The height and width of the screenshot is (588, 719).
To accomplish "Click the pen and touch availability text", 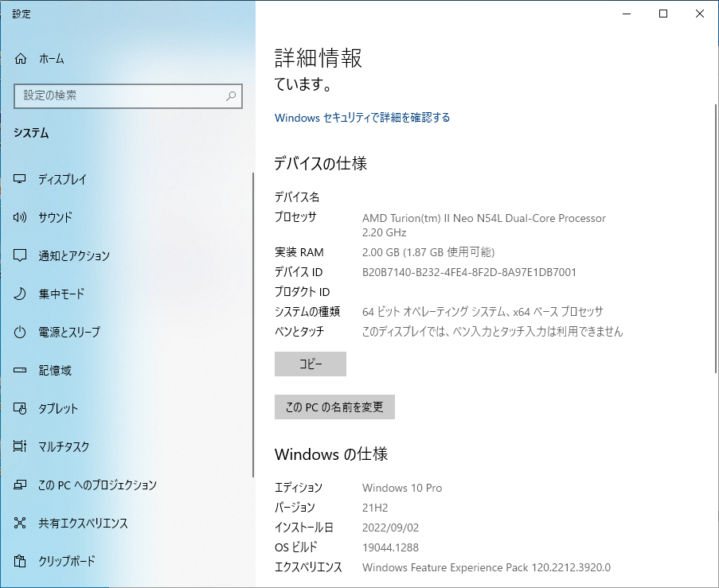I will 493,331.
